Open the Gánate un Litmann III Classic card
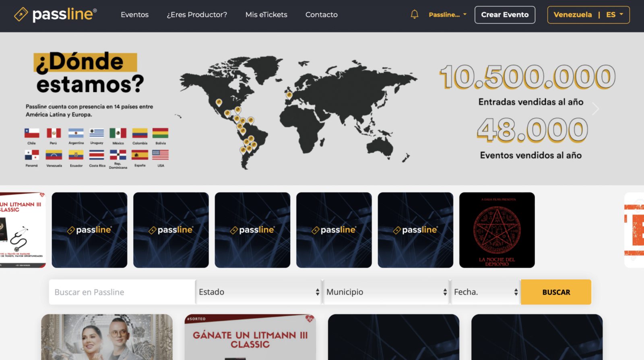 pos(250,337)
